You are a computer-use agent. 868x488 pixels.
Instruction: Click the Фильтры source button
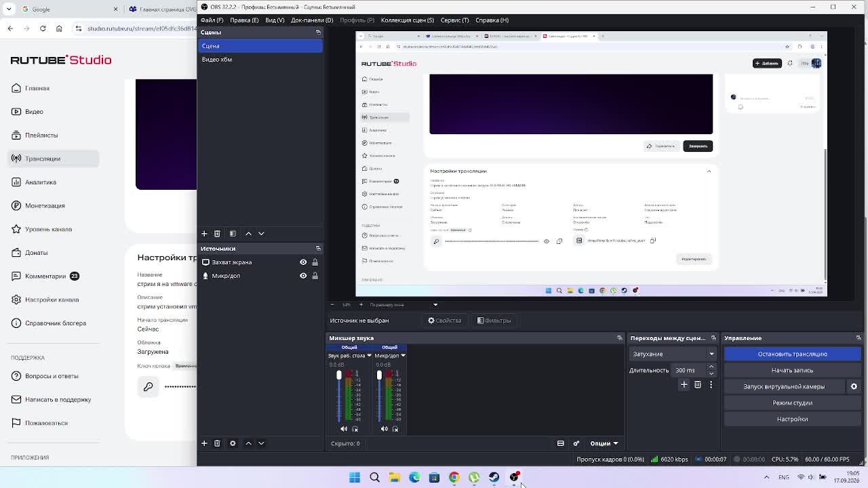click(494, 321)
